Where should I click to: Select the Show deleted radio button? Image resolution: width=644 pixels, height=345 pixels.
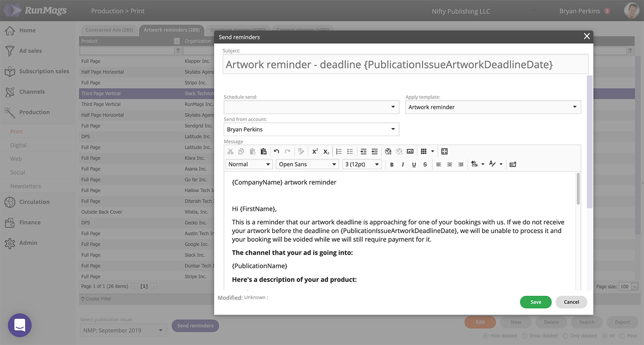pyautogui.click(x=524, y=336)
